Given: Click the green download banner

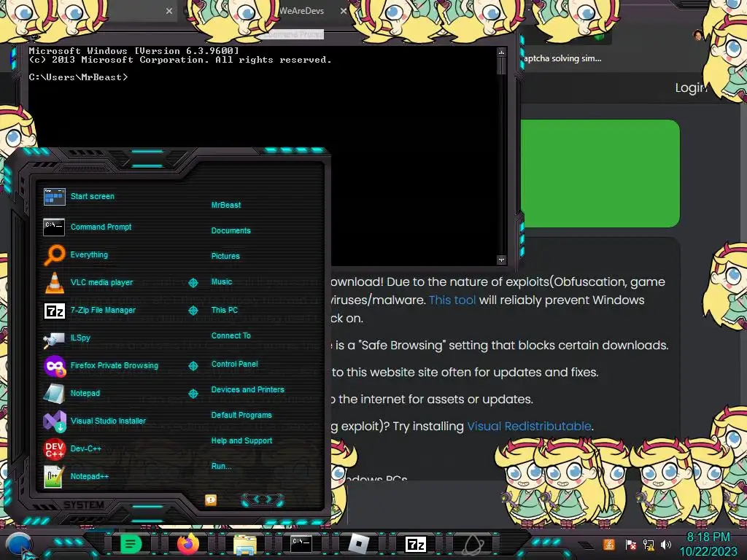Looking at the screenshot, I should coord(600,174).
